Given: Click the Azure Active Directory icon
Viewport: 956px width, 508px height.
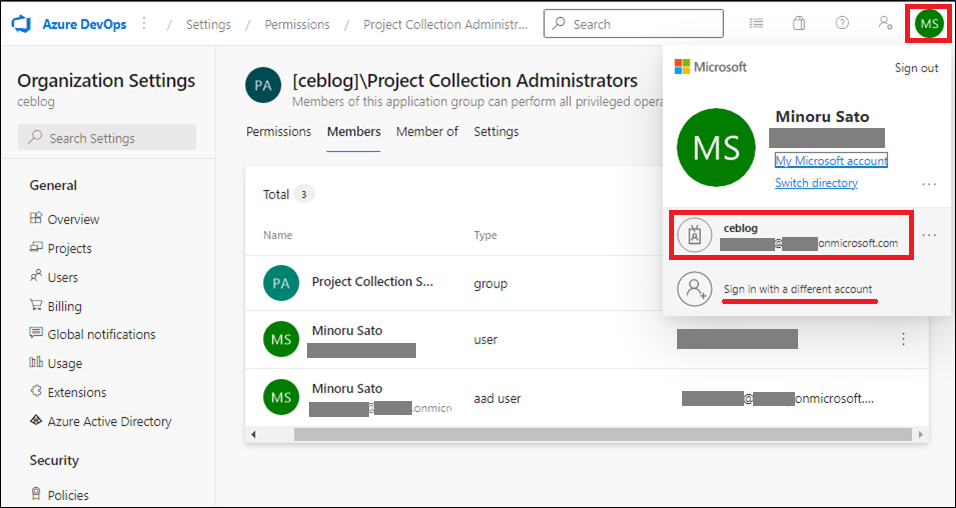Looking at the screenshot, I should pos(36,421).
